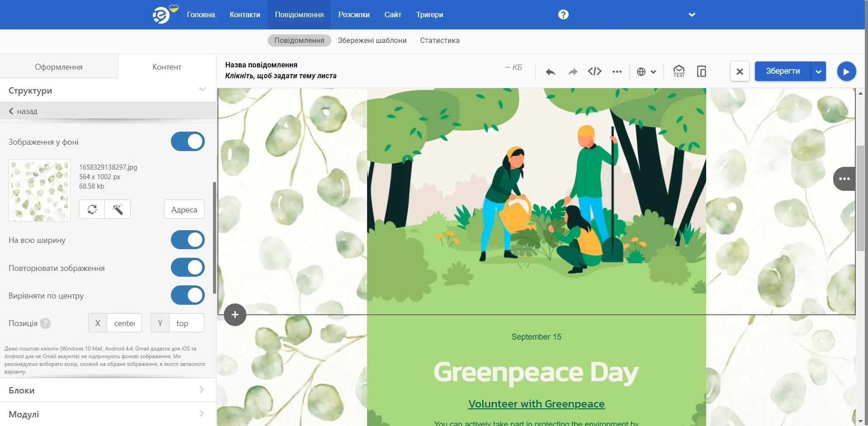Image resolution: width=868 pixels, height=426 pixels.
Task: Open the Розсилки menu
Action: click(x=354, y=14)
